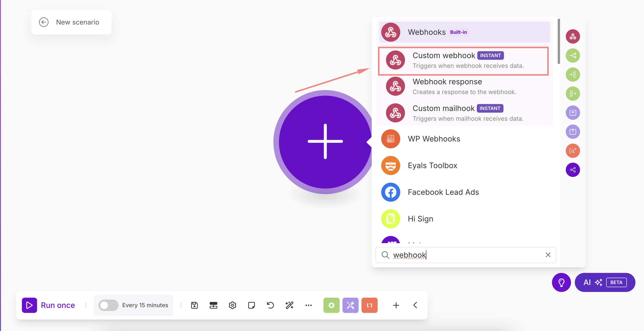Open the Every 15 minutes schedule setting
This screenshot has height=331, width=644.
click(x=145, y=305)
